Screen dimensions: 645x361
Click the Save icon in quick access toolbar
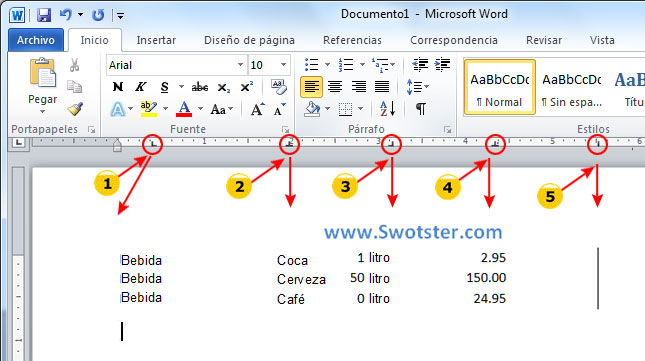click(x=43, y=15)
